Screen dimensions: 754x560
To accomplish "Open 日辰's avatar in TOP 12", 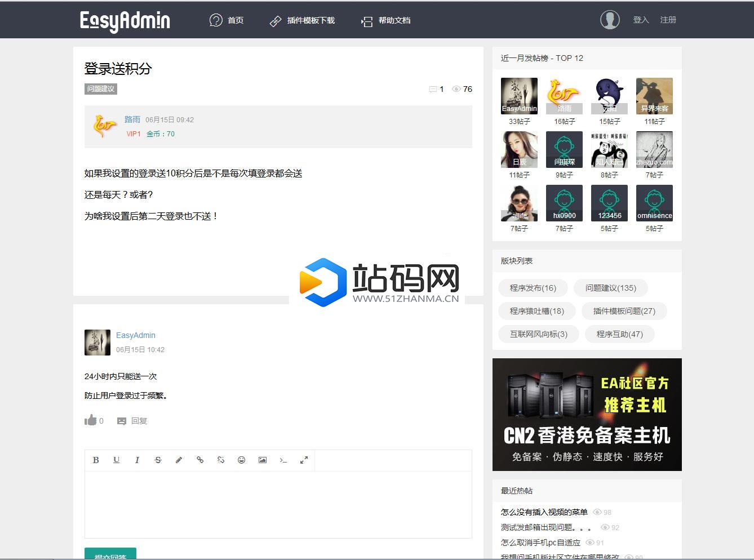I will coord(519,149).
